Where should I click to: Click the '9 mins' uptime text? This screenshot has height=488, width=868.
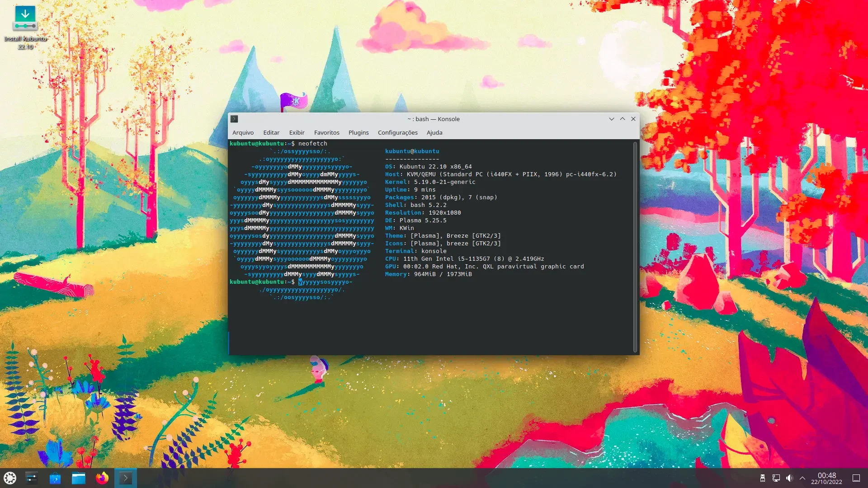coord(425,190)
